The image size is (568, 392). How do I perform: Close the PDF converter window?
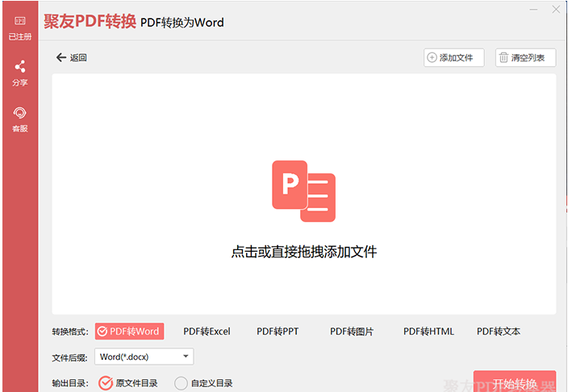pyautogui.click(x=556, y=10)
